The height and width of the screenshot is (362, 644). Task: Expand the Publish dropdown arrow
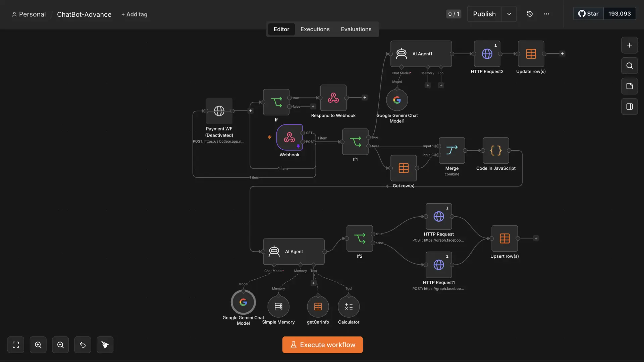[509, 14]
